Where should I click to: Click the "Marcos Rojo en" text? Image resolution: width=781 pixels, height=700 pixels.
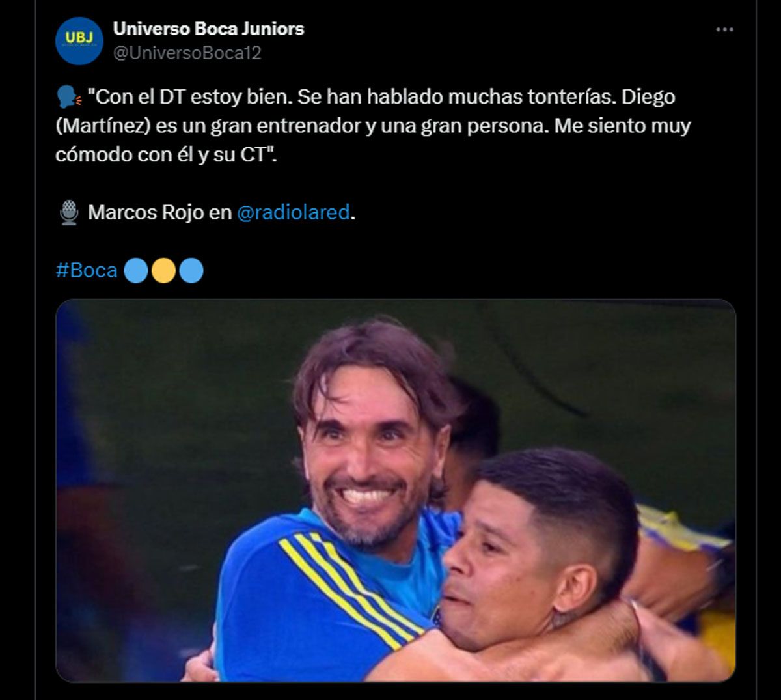point(160,212)
